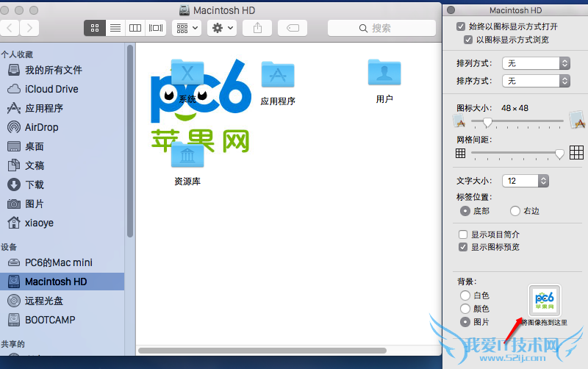Toggle 始终以图标显示方式打开 checkbox
The image size is (588, 369).
pos(462,26)
